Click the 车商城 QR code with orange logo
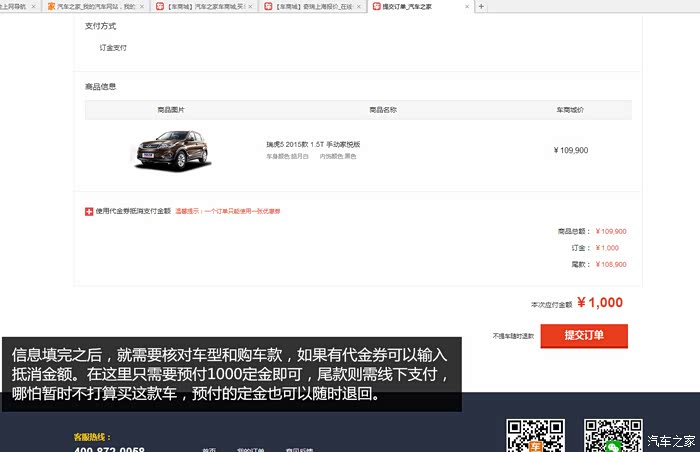 point(535,435)
